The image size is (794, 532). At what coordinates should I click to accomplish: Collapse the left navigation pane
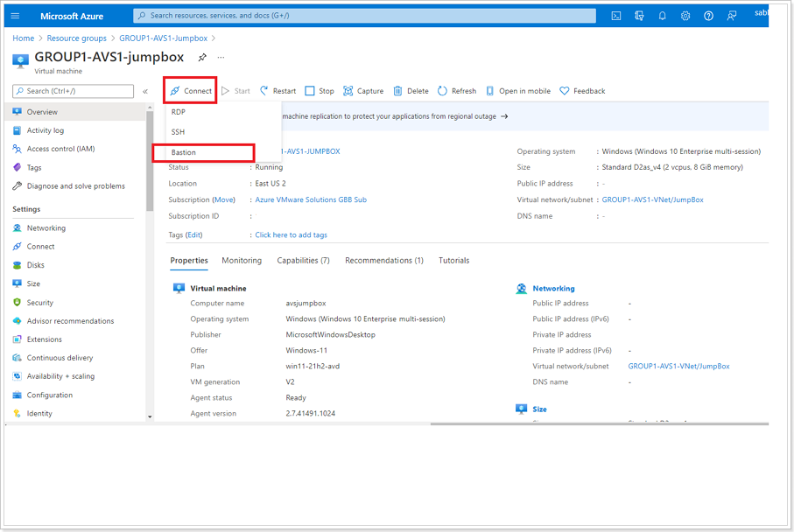[x=145, y=91]
